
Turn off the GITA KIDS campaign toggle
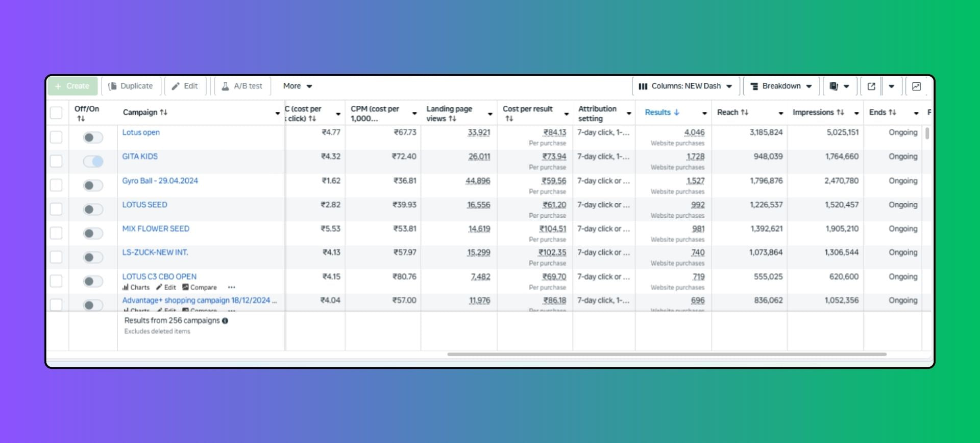pyautogui.click(x=93, y=161)
